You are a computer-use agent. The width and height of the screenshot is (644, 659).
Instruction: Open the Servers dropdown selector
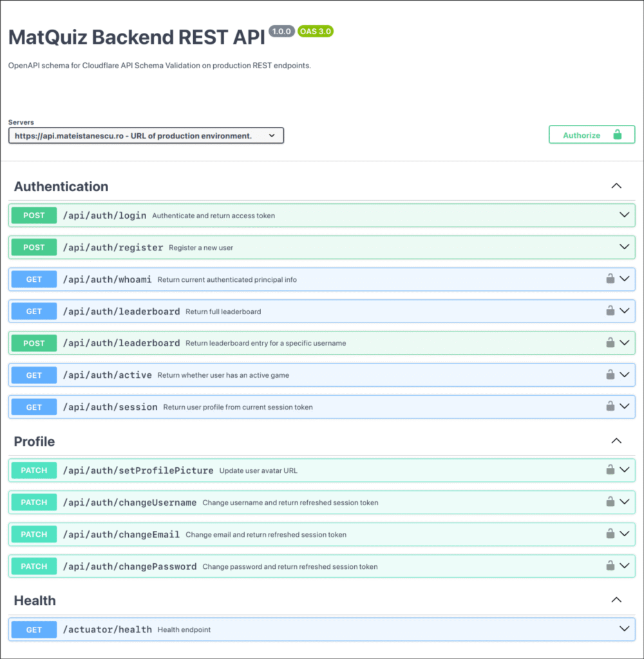pos(146,136)
